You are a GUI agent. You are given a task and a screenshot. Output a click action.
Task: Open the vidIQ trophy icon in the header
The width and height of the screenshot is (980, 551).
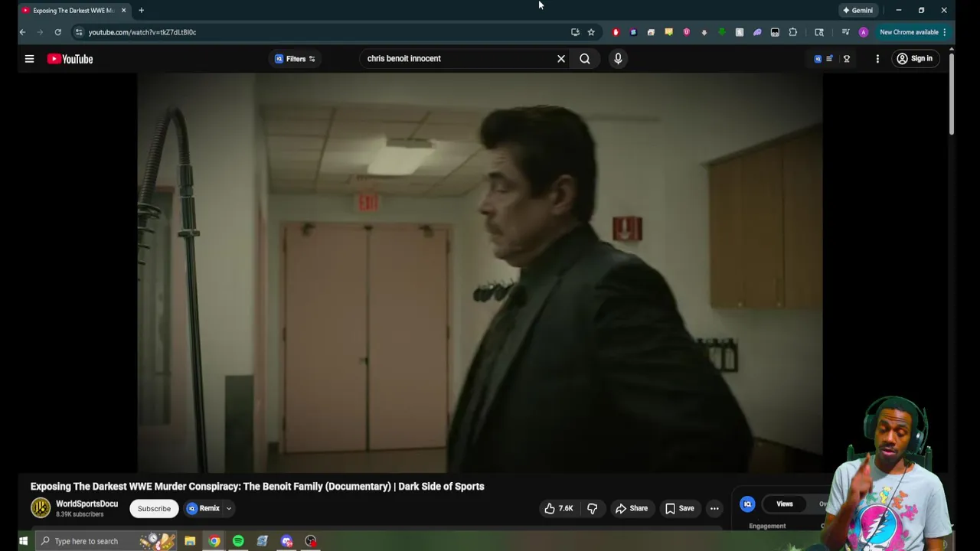[x=847, y=59]
